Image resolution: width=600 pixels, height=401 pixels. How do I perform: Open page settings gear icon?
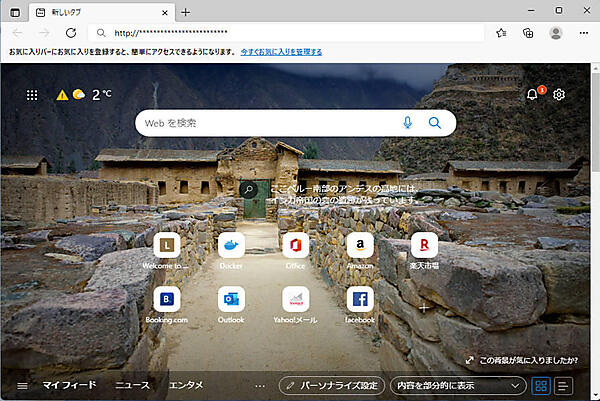tap(559, 94)
